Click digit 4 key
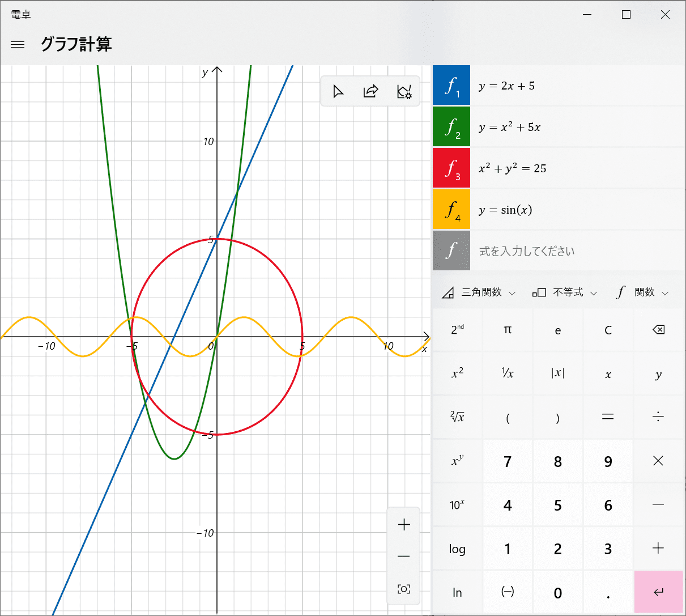This screenshot has height=616, width=686. click(508, 504)
